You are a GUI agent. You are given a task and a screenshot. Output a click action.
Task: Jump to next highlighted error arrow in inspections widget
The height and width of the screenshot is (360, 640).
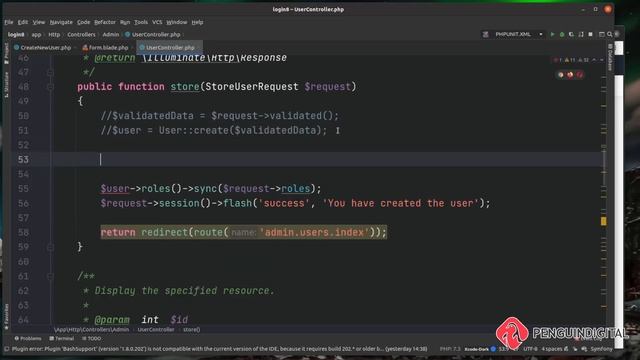click(601, 60)
